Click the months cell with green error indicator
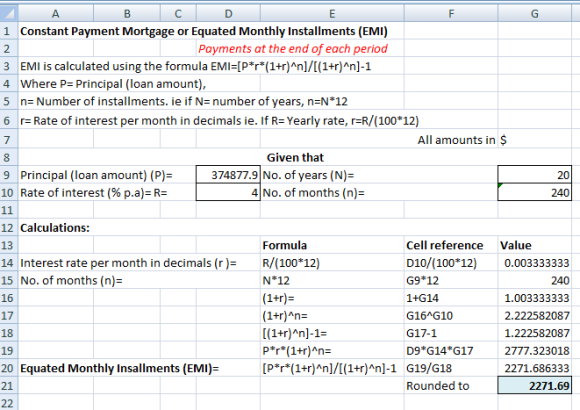 (535, 192)
